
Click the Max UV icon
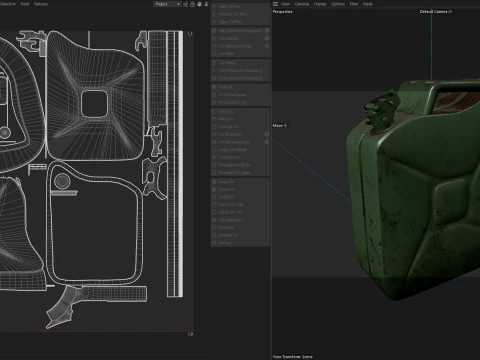tap(214, 87)
